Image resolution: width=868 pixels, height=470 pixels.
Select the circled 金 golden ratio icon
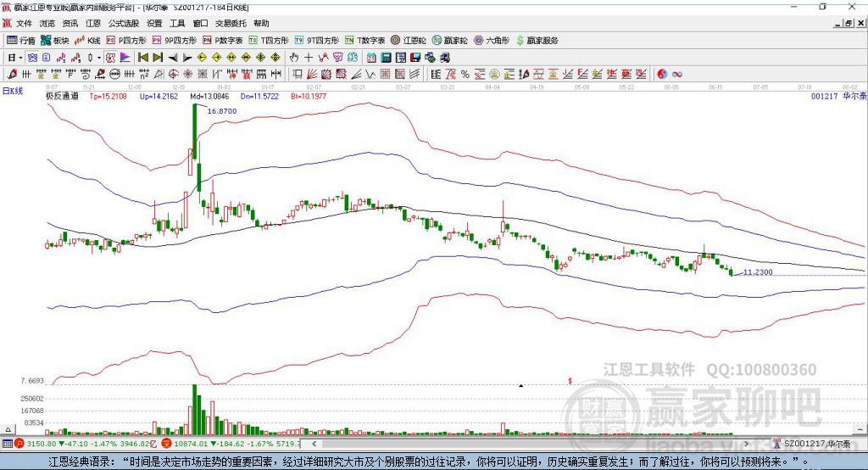pos(494,75)
